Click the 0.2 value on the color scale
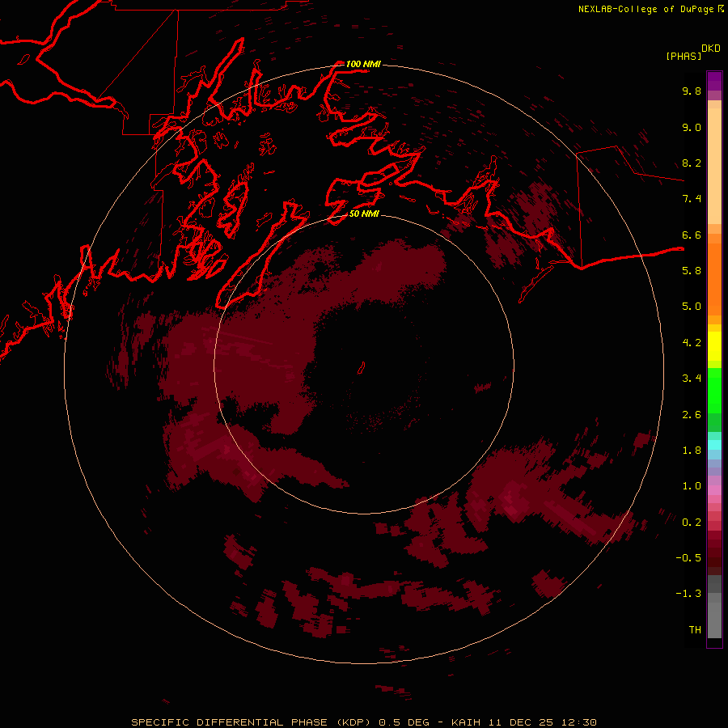 coord(692,523)
